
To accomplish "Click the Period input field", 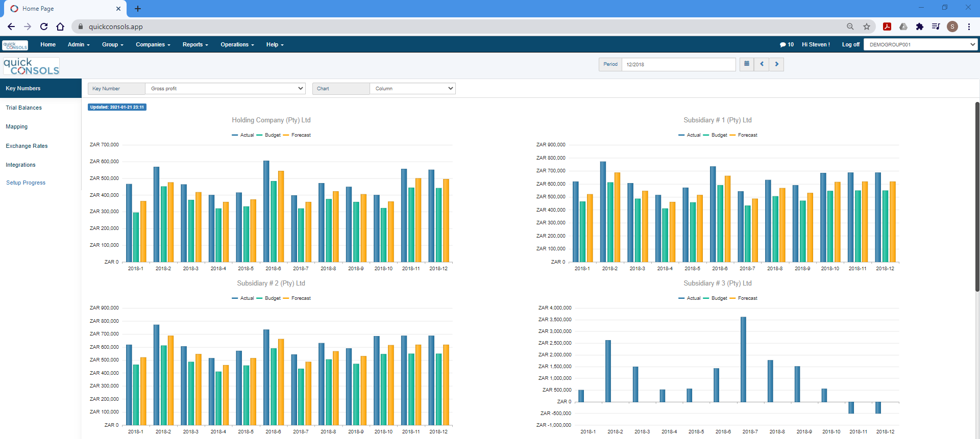I will click(x=678, y=65).
